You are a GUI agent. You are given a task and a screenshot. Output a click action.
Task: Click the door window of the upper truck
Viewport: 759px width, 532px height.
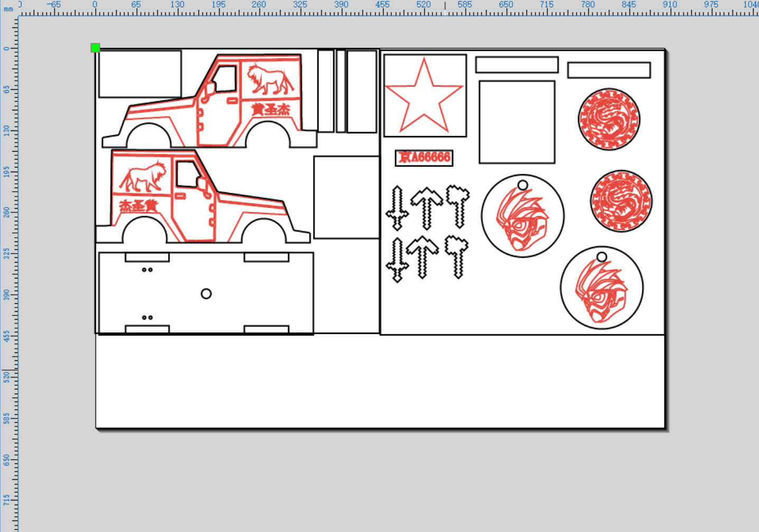coord(225,79)
